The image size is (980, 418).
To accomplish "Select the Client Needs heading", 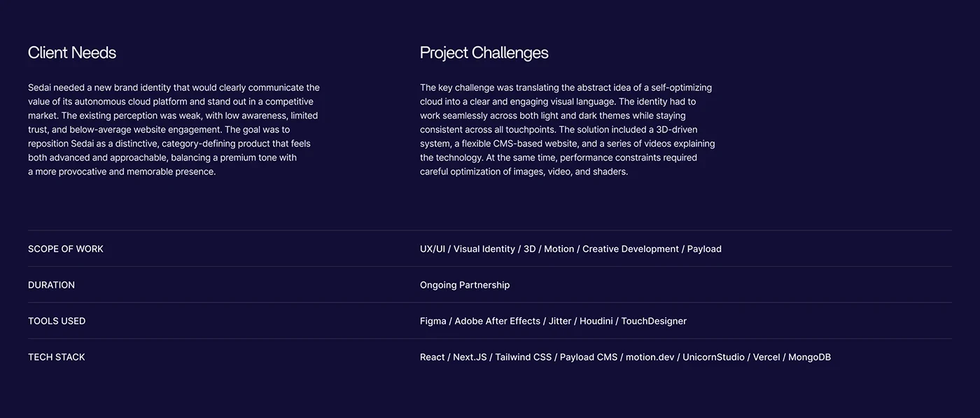I will pyautogui.click(x=72, y=53).
